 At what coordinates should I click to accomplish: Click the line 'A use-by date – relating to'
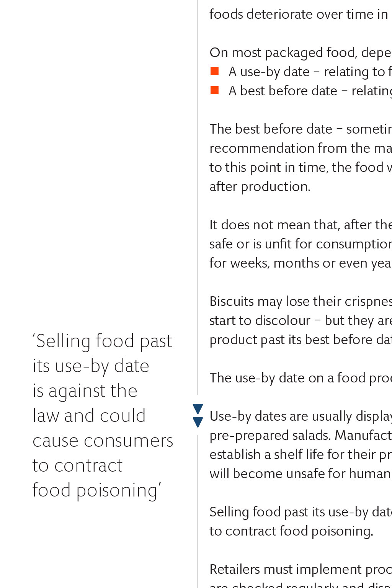(x=310, y=72)
